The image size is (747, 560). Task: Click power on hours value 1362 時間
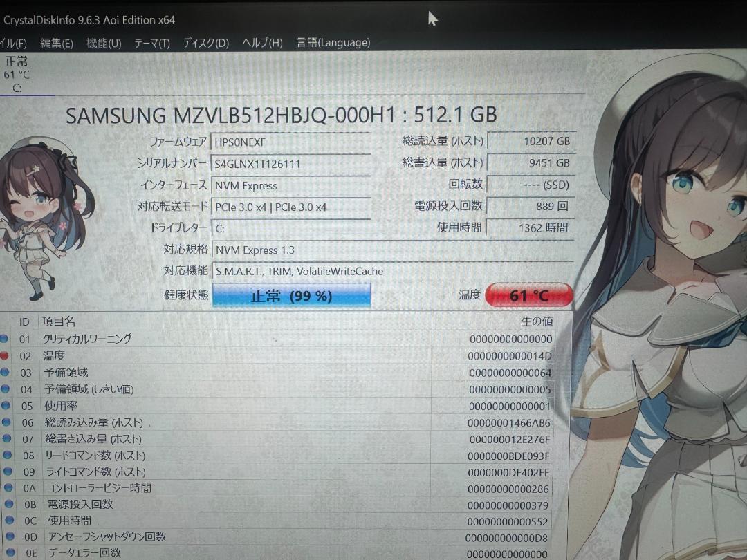point(531,227)
